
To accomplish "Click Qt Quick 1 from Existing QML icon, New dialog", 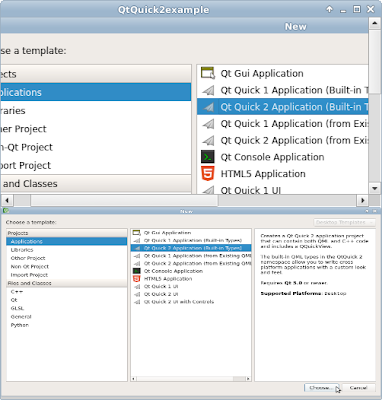I will (137, 256).
